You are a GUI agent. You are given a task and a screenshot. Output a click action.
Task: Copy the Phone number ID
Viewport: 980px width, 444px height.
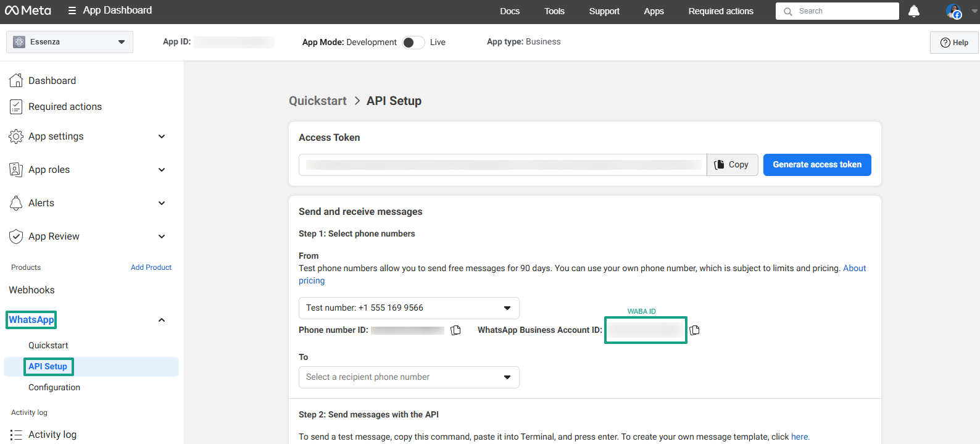pyautogui.click(x=455, y=330)
